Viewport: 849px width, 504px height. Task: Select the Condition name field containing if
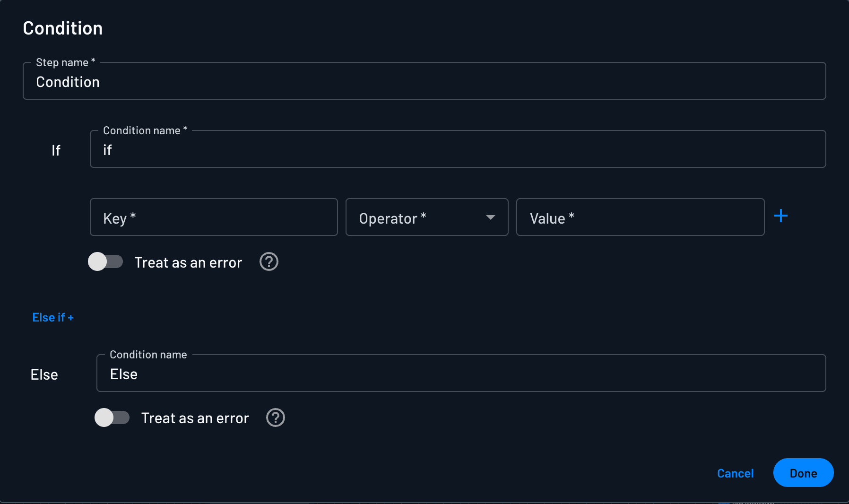coord(457,149)
